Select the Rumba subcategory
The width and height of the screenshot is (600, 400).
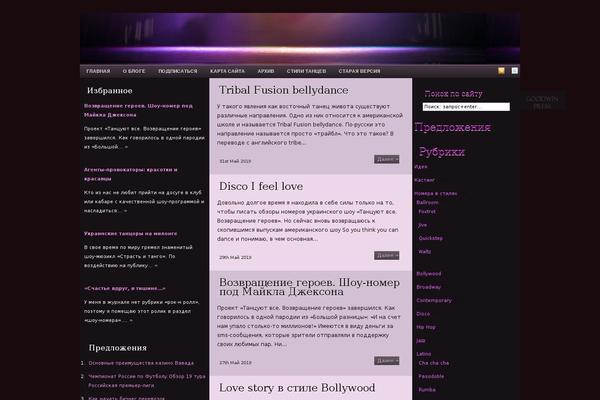(x=427, y=390)
